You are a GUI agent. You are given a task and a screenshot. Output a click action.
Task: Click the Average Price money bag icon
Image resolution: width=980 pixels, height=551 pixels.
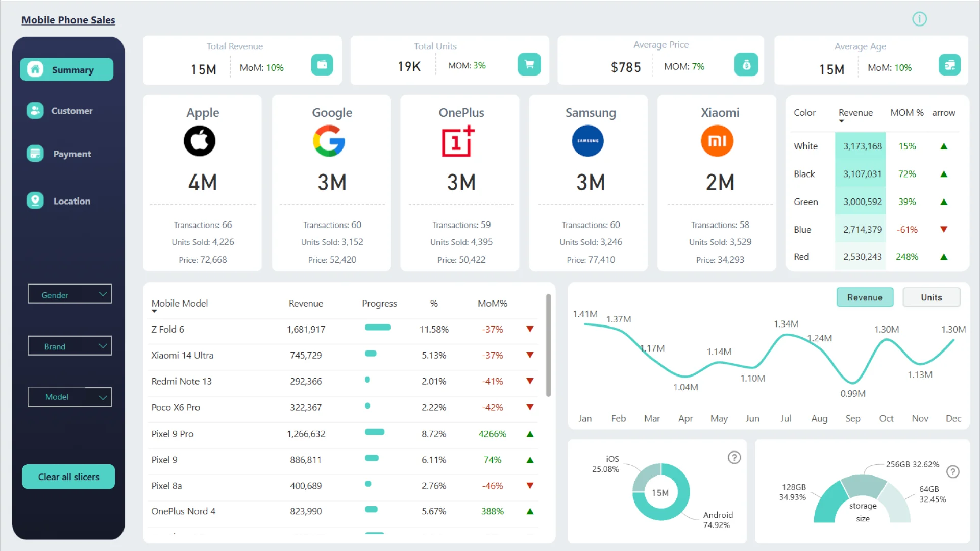(x=746, y=65)
